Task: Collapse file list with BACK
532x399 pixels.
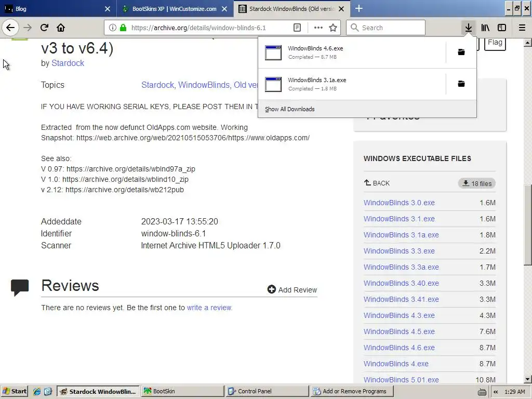Action: tap(377, 183)
